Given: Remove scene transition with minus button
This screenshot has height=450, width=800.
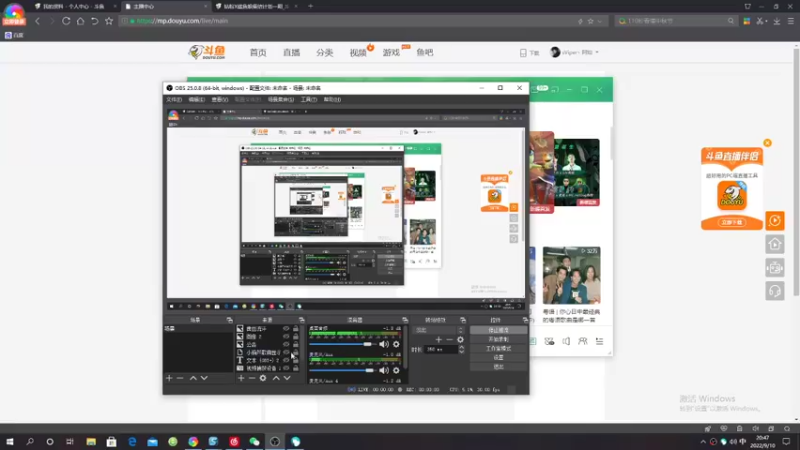Looking at the screenshot, I should pyautogui.click(x=449, y=339).
